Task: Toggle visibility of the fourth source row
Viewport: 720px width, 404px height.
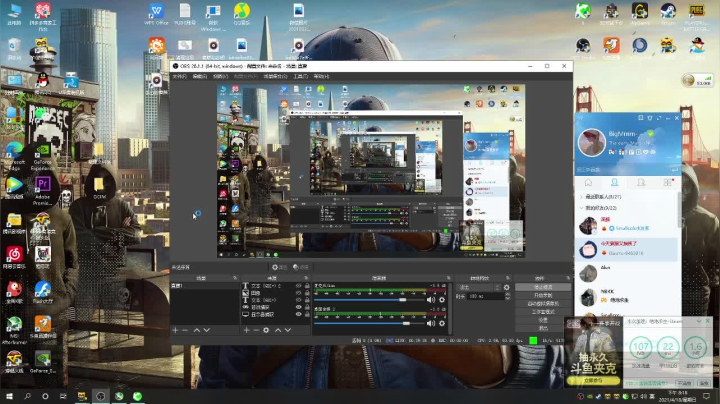Action: click(x=299, y=307)
